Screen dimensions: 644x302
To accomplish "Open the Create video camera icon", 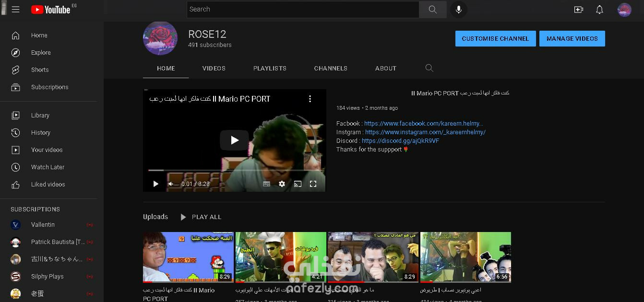I will point(578,10).
